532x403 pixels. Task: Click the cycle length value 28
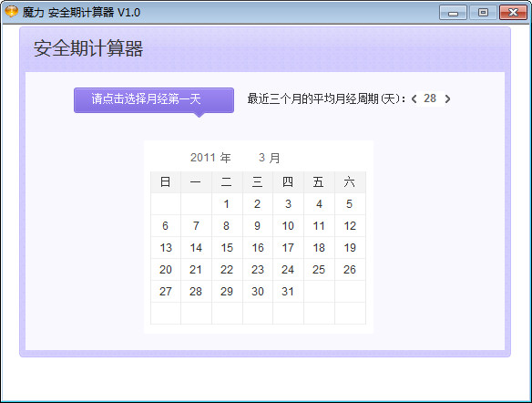click(x=430, y=98)
